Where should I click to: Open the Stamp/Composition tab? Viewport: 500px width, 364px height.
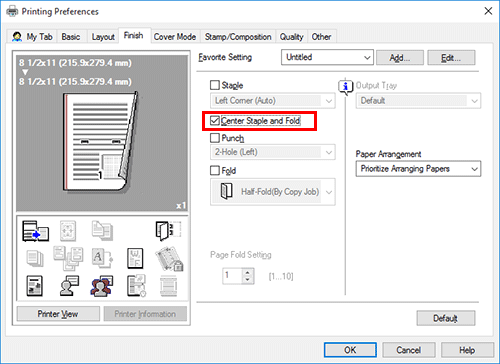(x=238, y=37)
